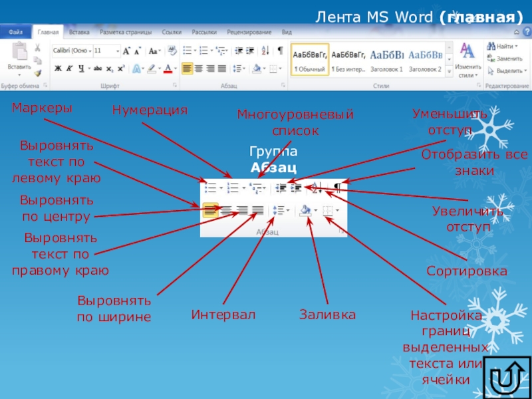Click Increase Indent icon in the full ribbon
Screen dimensions: 532x399
tap(250, 51)
